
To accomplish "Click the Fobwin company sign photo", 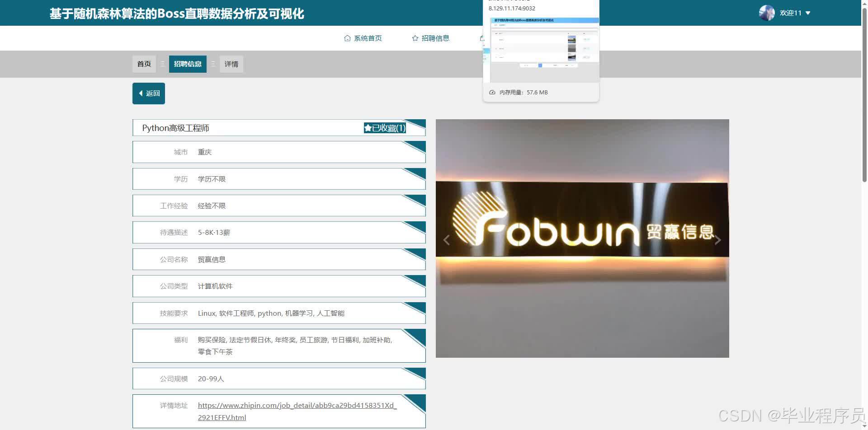I will click(x=582, y=238).
